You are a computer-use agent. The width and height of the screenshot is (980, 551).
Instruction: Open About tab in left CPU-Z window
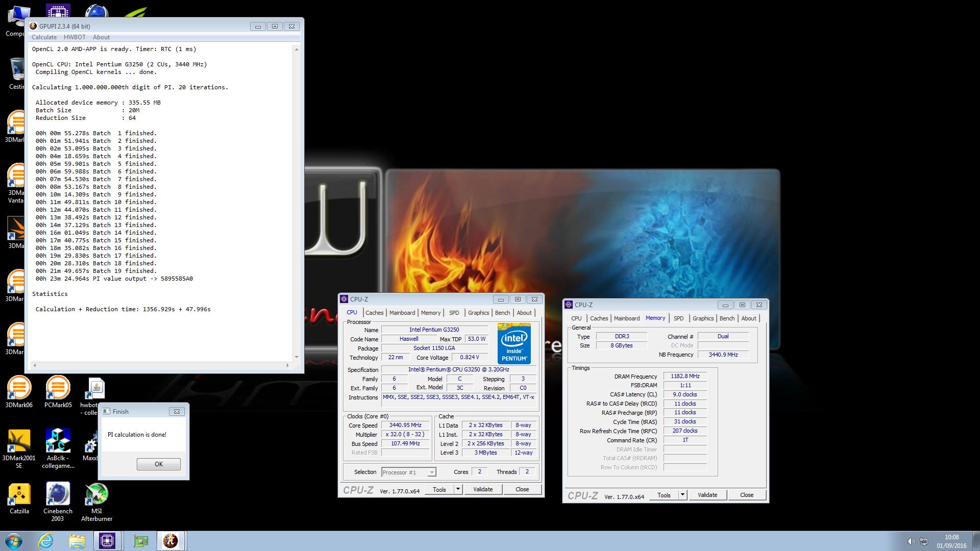[524, 313]
